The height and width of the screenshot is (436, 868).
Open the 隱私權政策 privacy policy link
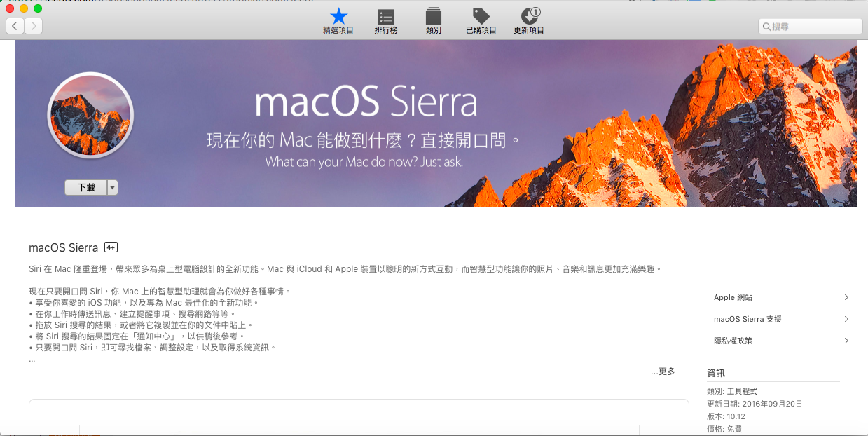pos(734,341)
